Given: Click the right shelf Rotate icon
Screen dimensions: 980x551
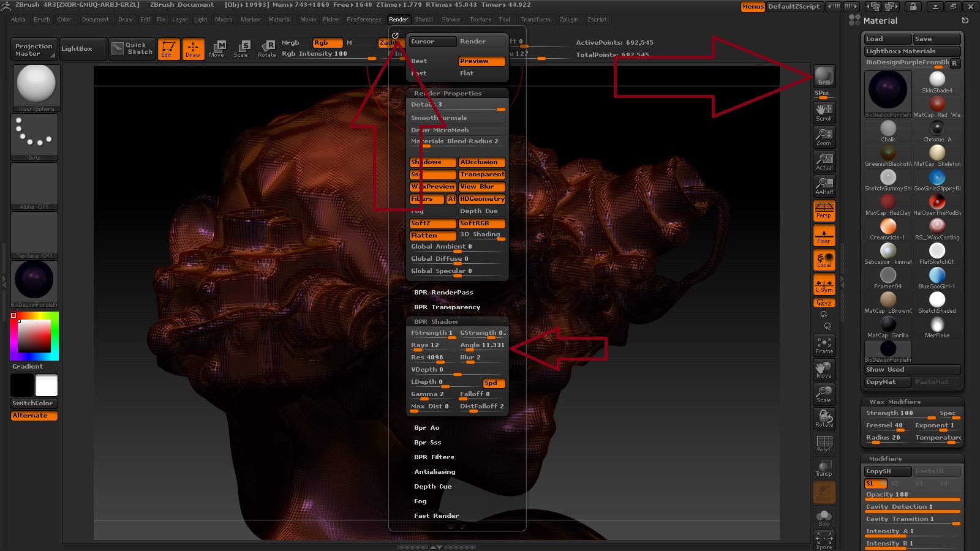Looking at the screenshot, I should click(824, 419).
